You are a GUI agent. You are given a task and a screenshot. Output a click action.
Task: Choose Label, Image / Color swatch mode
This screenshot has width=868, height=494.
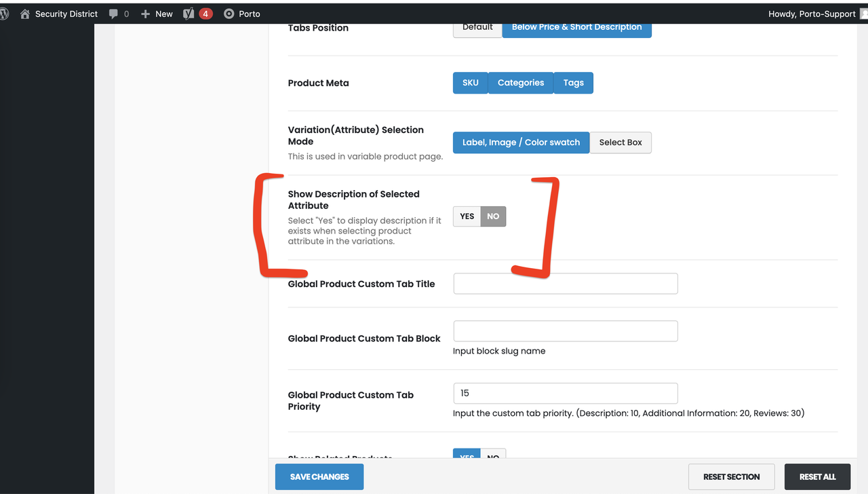tap(521, 142)
